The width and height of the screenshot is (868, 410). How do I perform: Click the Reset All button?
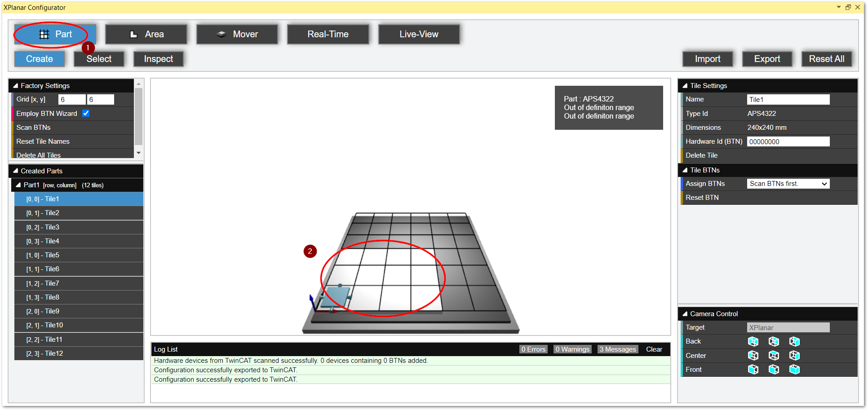[x=827, y=59]
